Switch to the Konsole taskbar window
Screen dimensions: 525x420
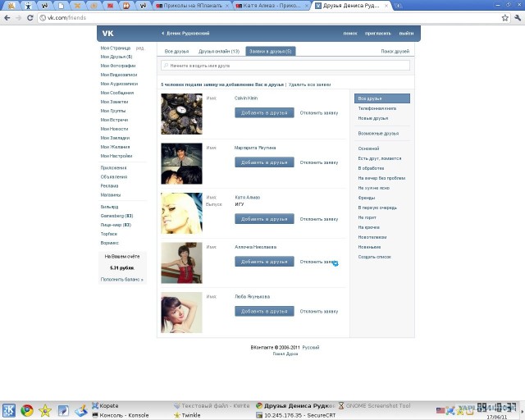pos(121,415)
